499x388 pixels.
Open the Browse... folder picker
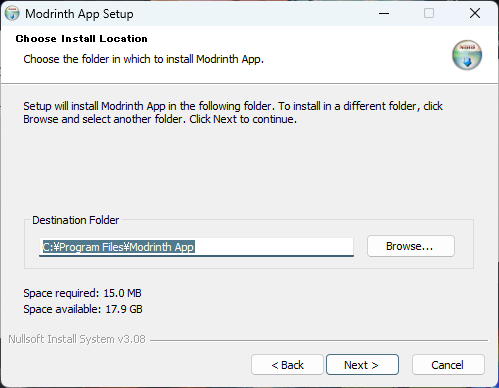[411, 246]
